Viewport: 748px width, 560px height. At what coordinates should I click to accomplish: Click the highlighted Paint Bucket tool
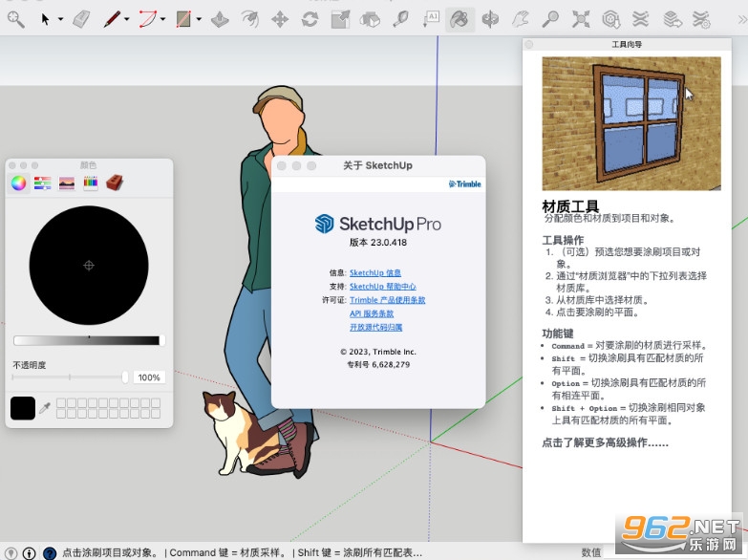coord(459,19)
